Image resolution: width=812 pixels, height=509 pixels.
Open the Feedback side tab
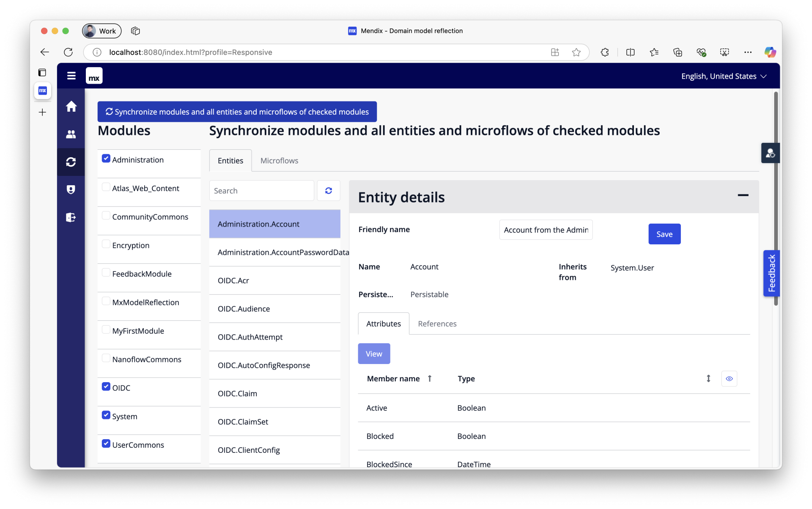pos(771,274)
